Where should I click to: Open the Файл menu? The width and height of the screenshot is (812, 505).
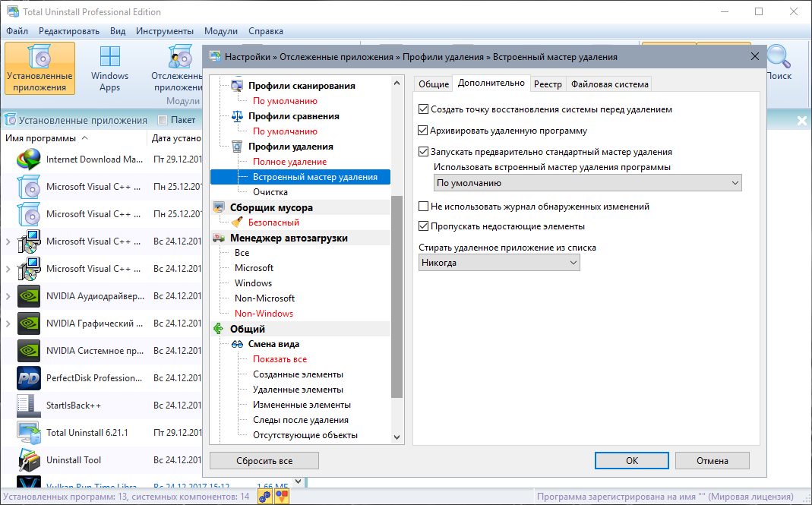(17, 31)
